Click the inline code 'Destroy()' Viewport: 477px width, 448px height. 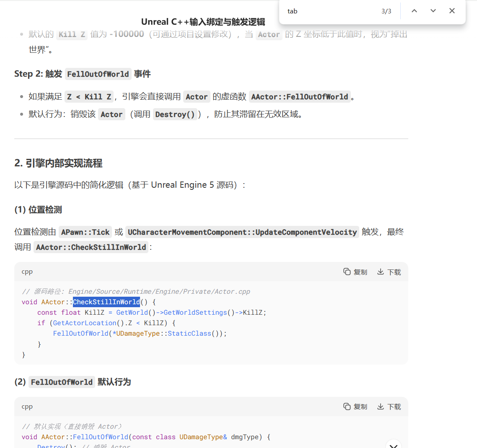coord(175,114)
